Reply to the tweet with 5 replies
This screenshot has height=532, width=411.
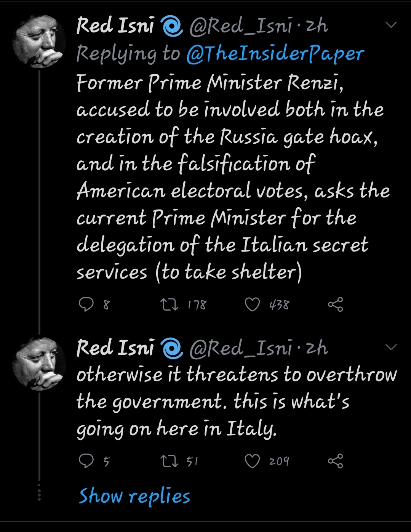pyautogui.click(x=86, y=461)
